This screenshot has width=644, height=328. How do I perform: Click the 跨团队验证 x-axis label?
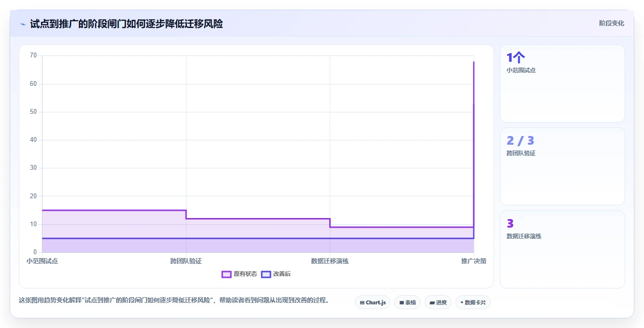point(186,261)
